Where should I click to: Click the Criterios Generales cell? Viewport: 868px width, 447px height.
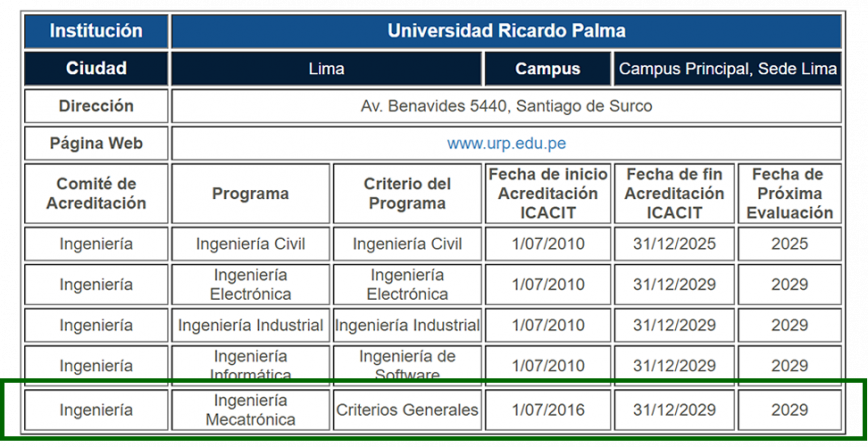(x=407, y=410)
